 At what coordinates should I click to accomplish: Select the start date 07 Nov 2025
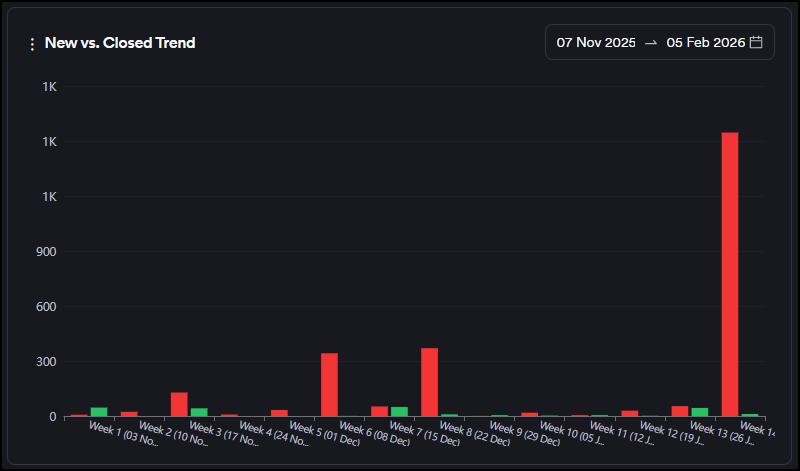pos(596,42)
